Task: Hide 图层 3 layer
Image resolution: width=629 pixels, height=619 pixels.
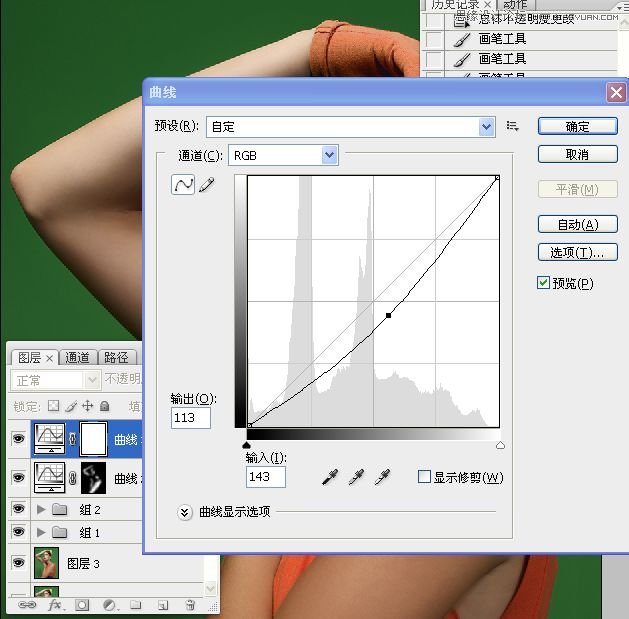Action: click(18, 562)
